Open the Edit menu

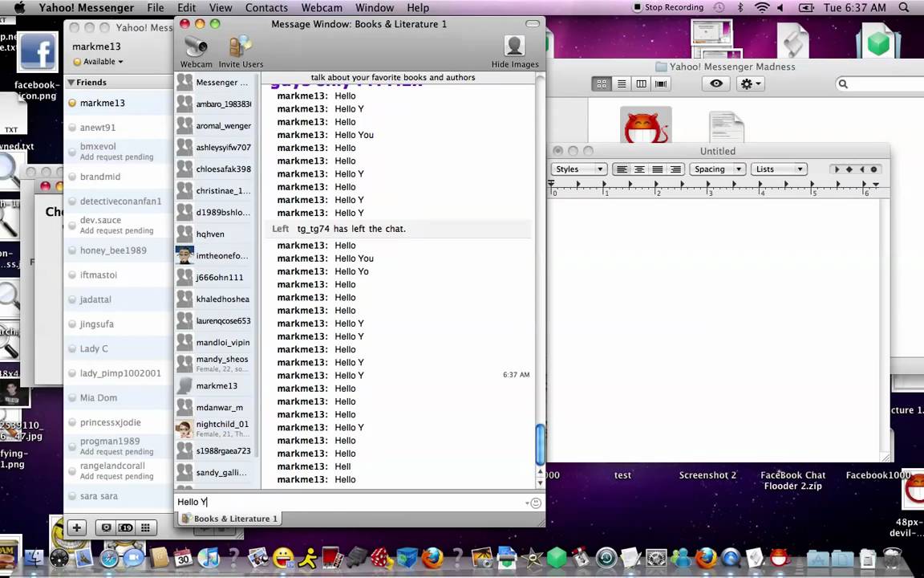click(186, 8)
